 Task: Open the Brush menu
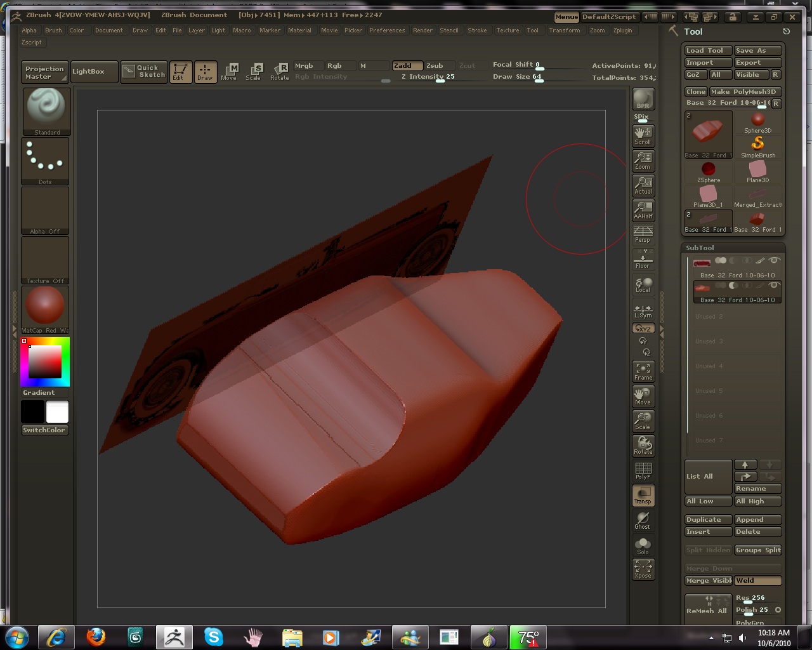pyautogui.click(x=53, y=30)
